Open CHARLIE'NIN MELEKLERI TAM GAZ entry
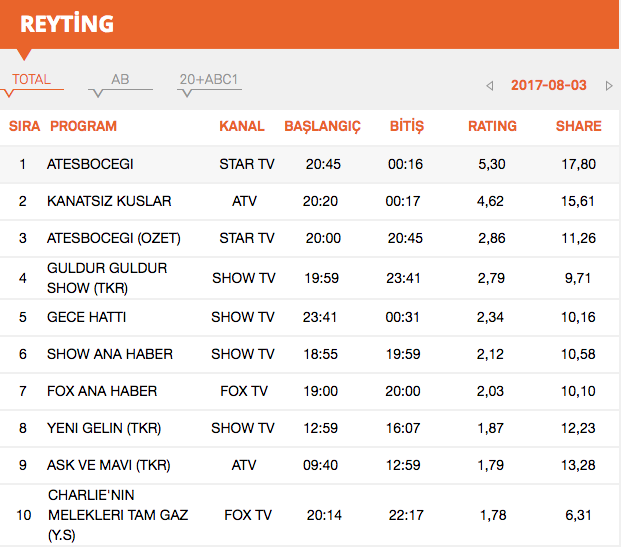Viewport: 621px width, 547px height. [x=117, y=515]
